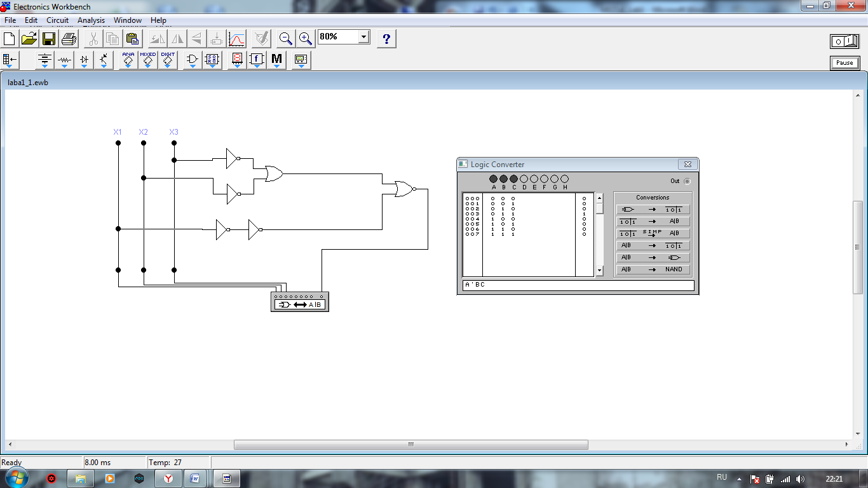Screen dimensions: 868x488
Task: Print the circuit
Action: pos(69,39)
